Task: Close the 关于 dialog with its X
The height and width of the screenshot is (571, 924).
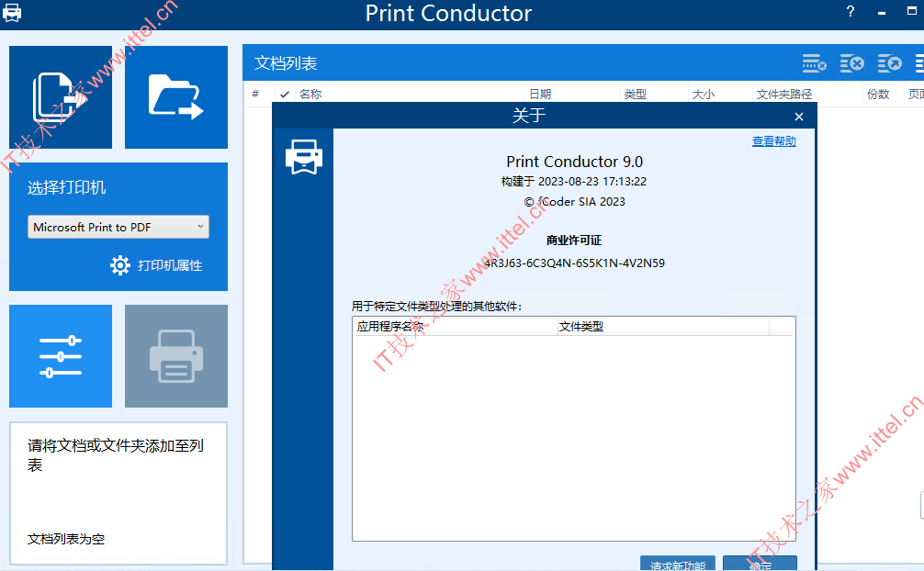Action: point(799,117)
